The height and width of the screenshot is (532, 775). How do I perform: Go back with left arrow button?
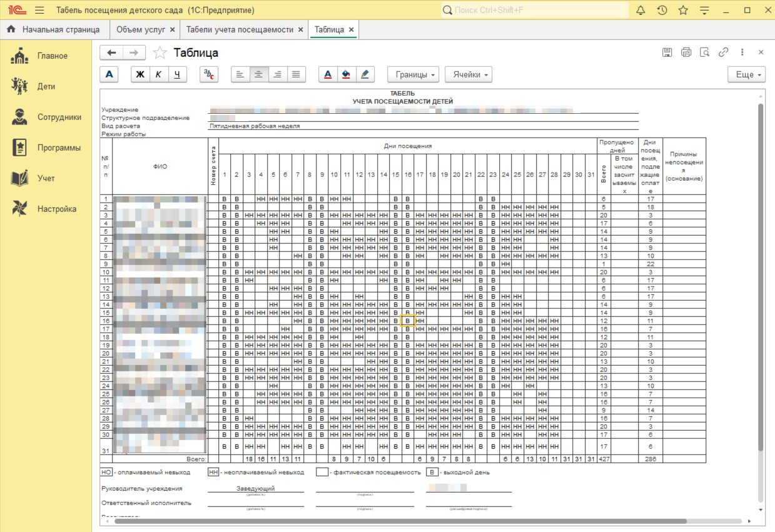tap(112, 53)
